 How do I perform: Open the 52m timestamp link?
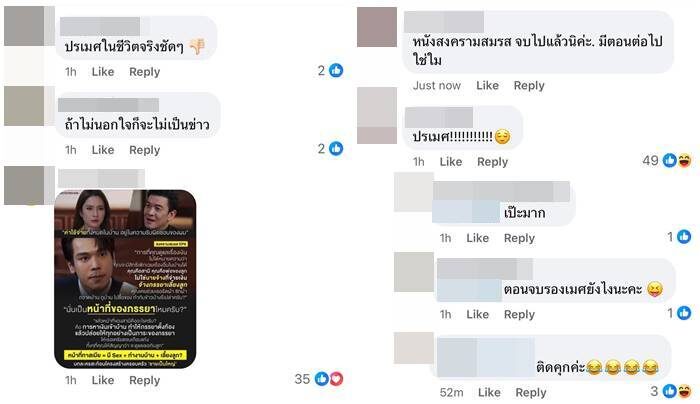(x=451, y=392)
